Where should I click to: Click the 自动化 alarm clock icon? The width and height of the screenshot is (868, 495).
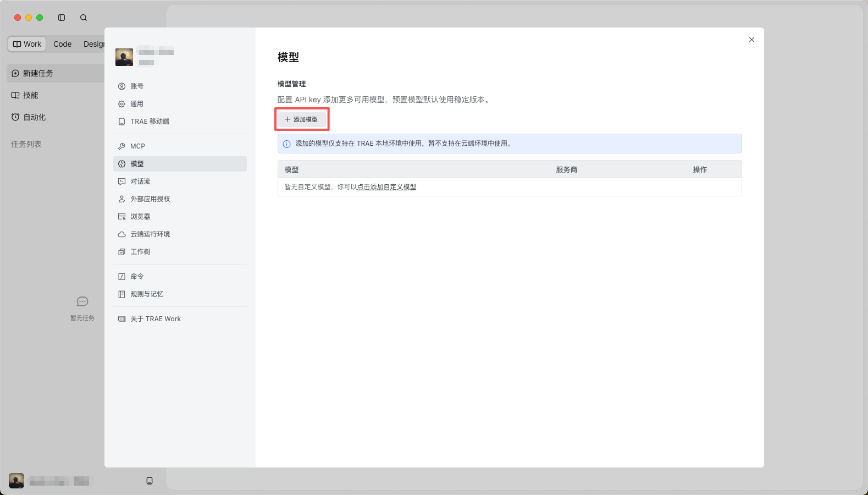point(15,117)
